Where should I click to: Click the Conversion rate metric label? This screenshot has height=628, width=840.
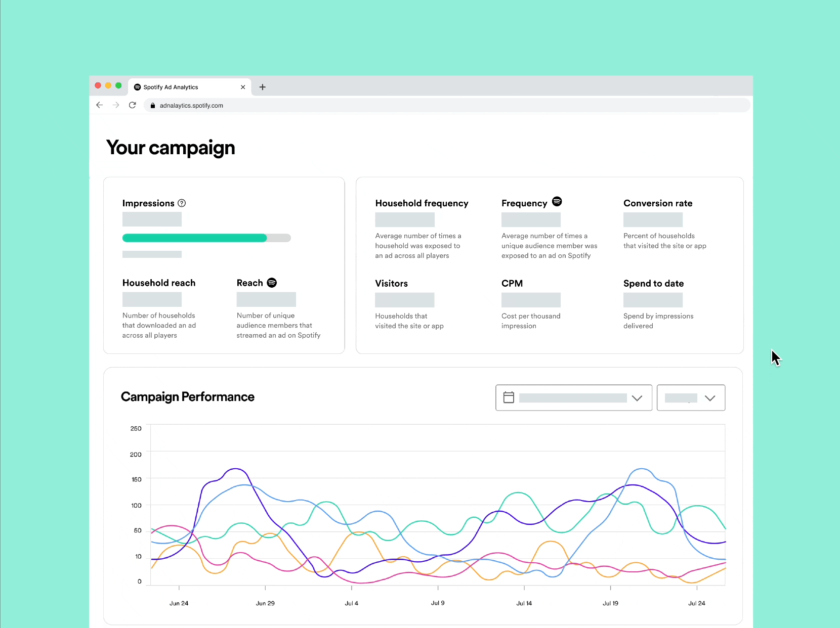[x=658, y=203]
